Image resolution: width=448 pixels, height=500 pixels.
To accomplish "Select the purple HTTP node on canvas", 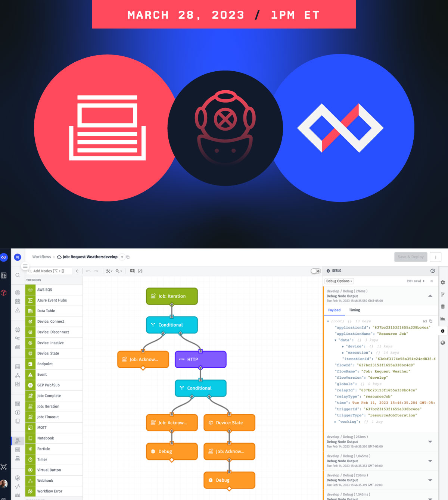I will pyautogui.click(x=200, y=359).
